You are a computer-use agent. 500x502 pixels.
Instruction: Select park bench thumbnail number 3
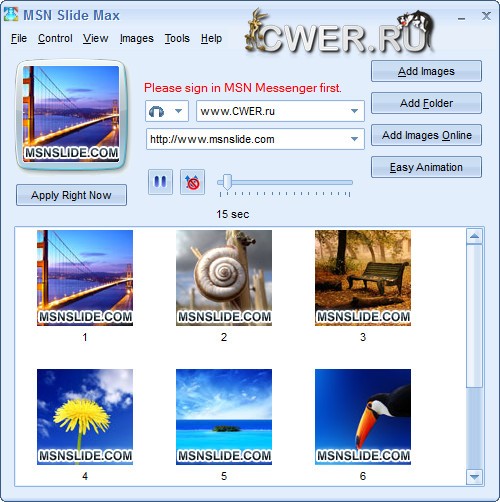363,278
